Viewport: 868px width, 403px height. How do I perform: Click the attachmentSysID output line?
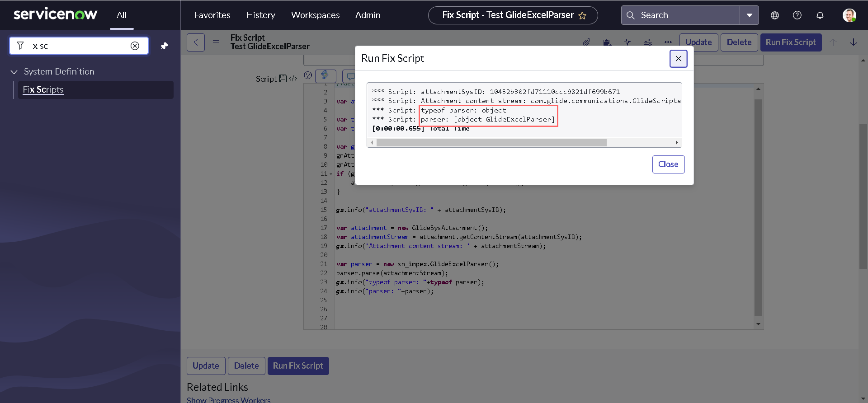(x=496, y=92)
